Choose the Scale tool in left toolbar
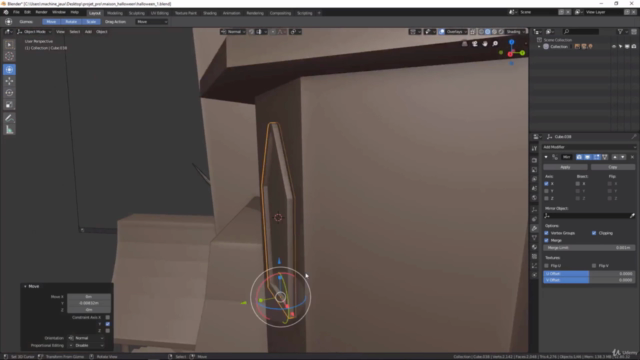 point(9,105)
